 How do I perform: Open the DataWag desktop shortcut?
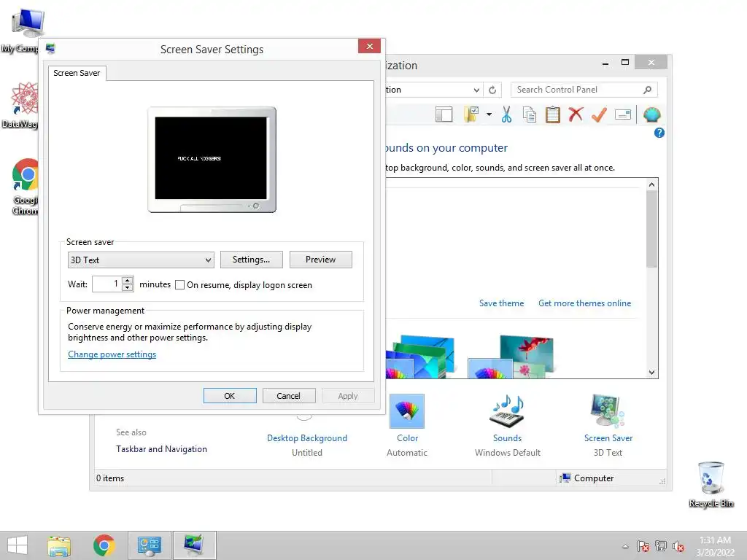(25, 98)
